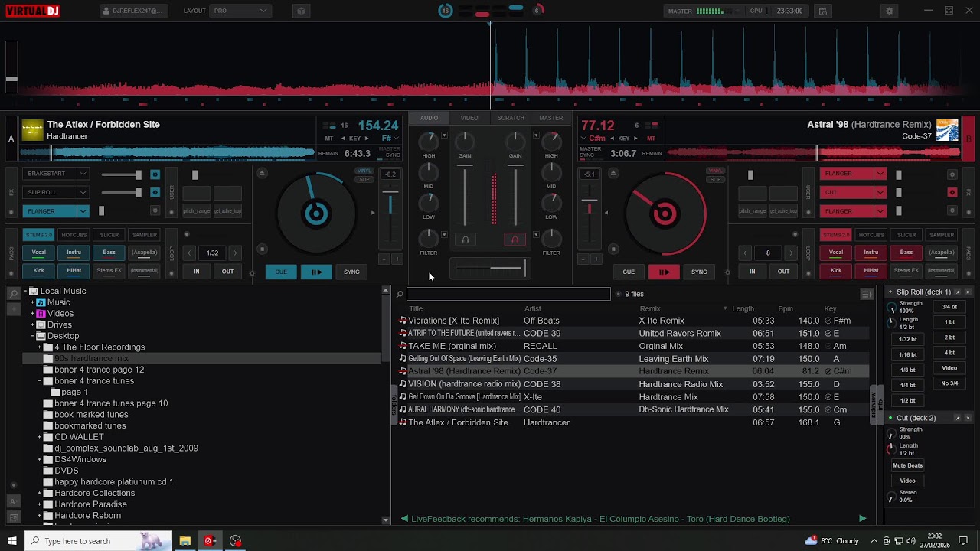Double the loop length on deck A

click(235, 253)
